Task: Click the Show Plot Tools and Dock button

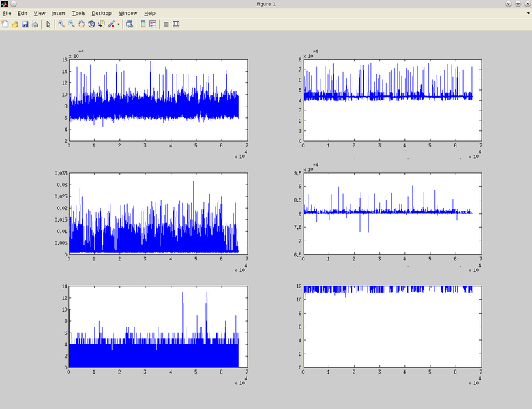Action: [176, 24]
